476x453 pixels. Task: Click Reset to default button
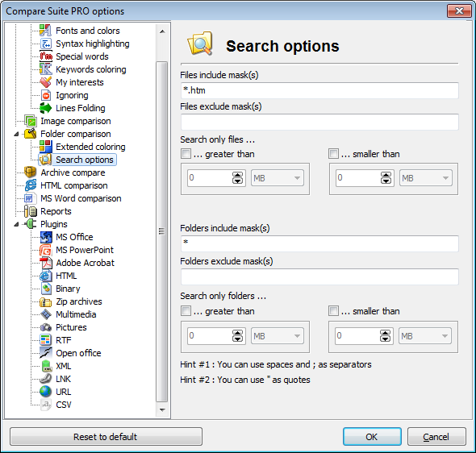[x=106, y=436]
